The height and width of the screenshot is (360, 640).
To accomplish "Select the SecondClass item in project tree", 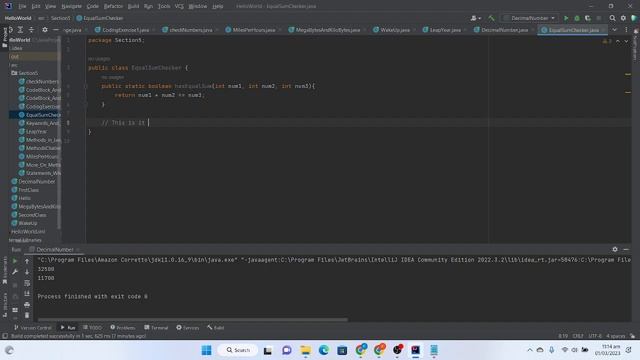I will click(x=32, y=215).
